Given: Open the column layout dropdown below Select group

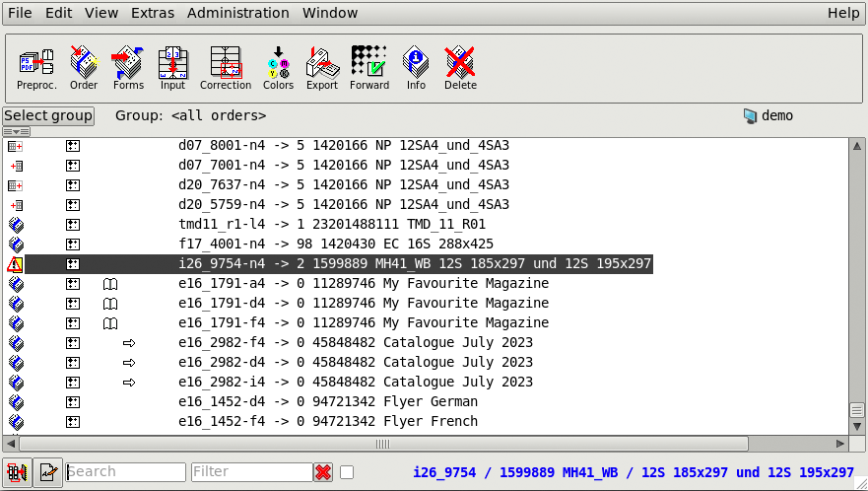Looking at the screenshot, I should click(x=17, y=132).
